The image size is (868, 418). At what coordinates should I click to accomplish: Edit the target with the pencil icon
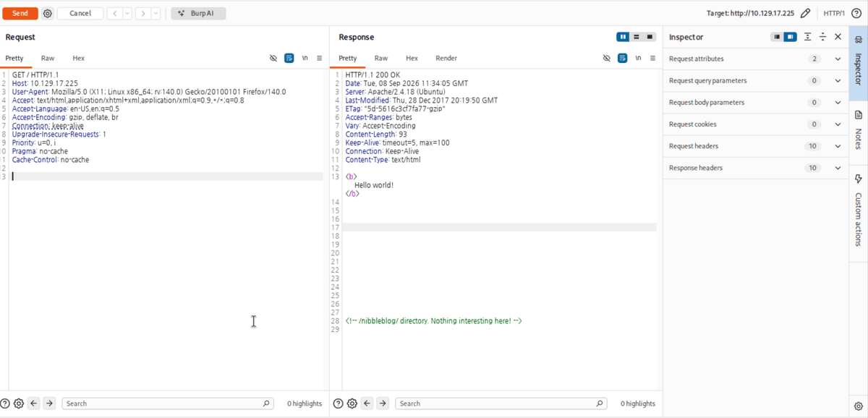(805, 13)
